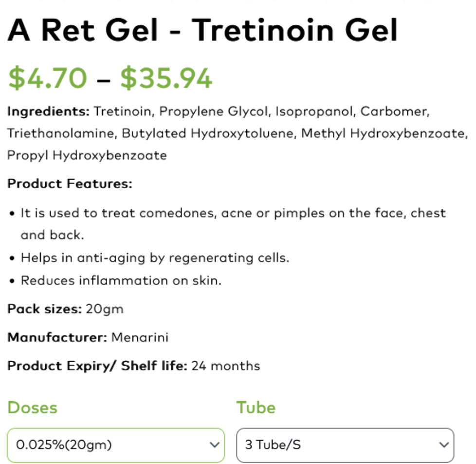The height and width of the screenshot is (464, 476).
Task: Click the Menarini manufacturer name
Action: [x=140, y=337]
